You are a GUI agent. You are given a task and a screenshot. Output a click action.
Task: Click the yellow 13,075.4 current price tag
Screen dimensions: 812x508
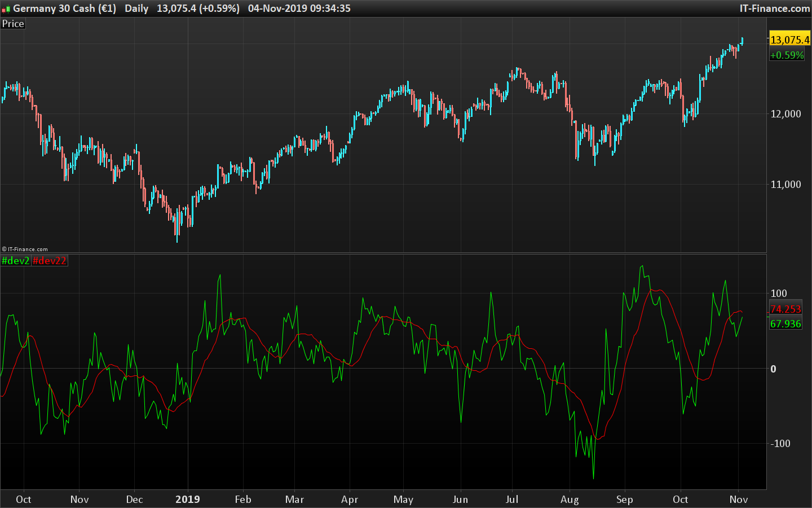click(x=789, y=40)
